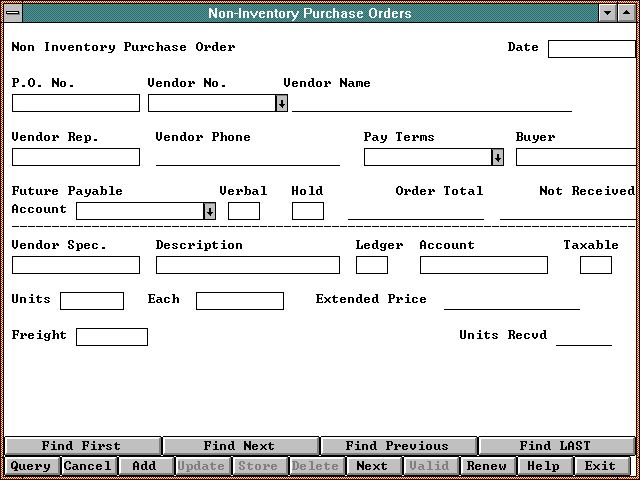640x480 pixels.
Task: Select the Taxable entry box
Action: click(596, 265)
